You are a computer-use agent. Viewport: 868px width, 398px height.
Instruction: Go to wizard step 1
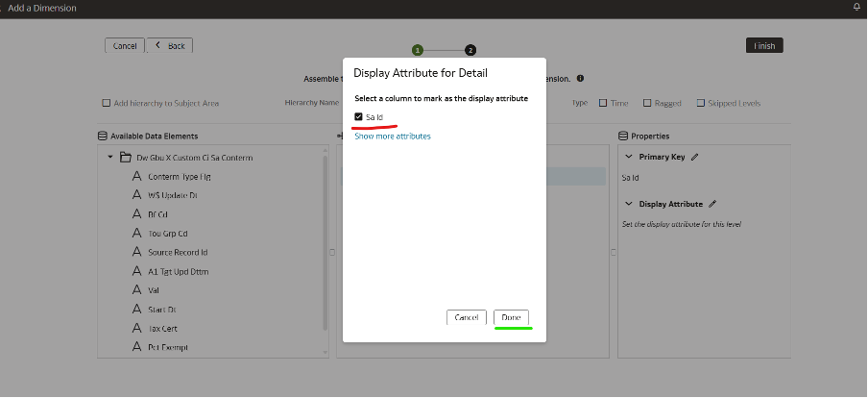pos(418,50)
